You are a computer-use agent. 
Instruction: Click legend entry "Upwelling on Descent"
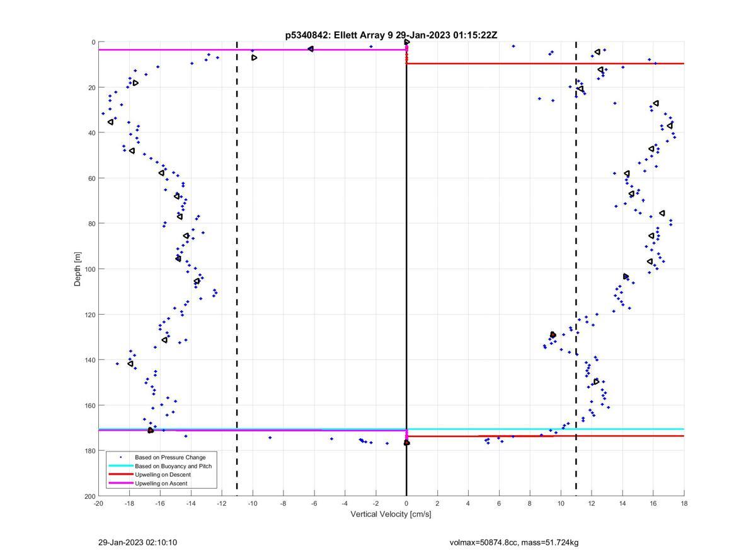[x=163, y=475]
